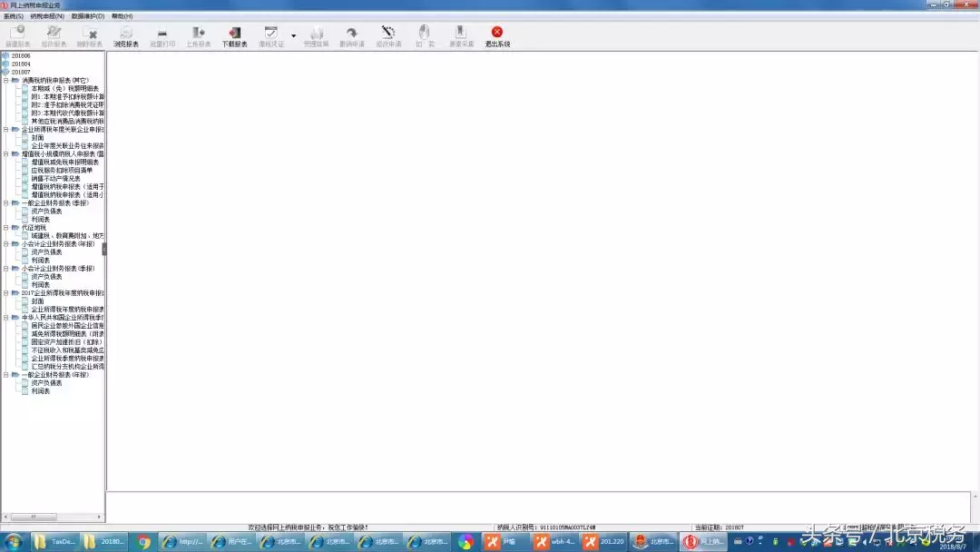980x552 pixels.
Task: Open 利润表 under 一般企业财务报表(年报)
Action: pos(40,390)
